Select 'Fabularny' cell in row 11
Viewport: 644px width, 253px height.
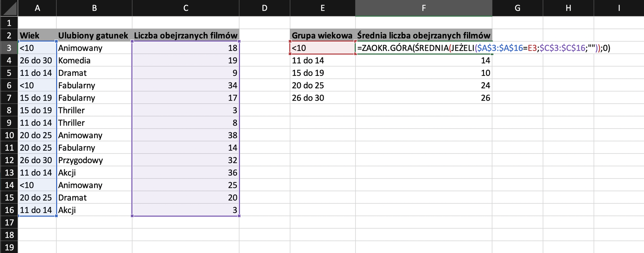[x=94, y=148]
